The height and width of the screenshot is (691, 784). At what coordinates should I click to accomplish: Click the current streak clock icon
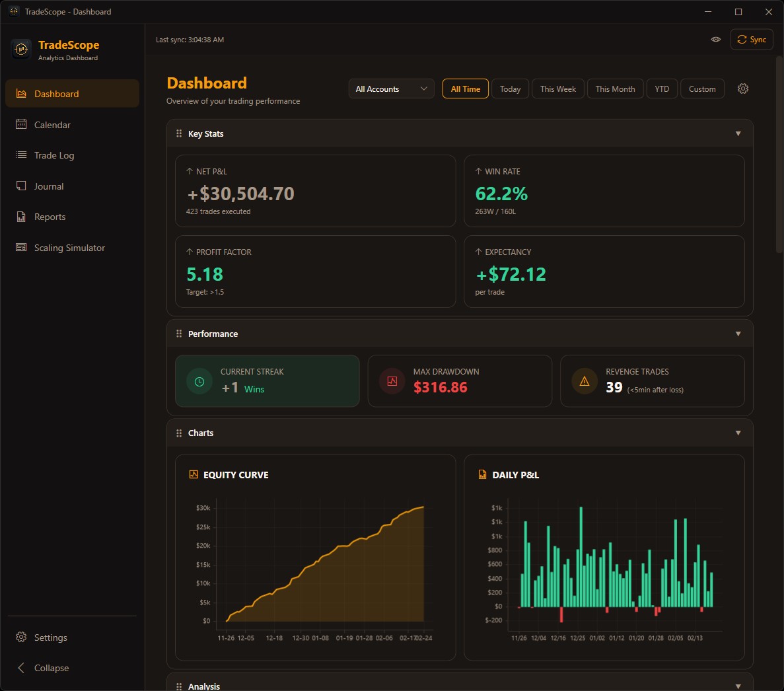point(199,381)
